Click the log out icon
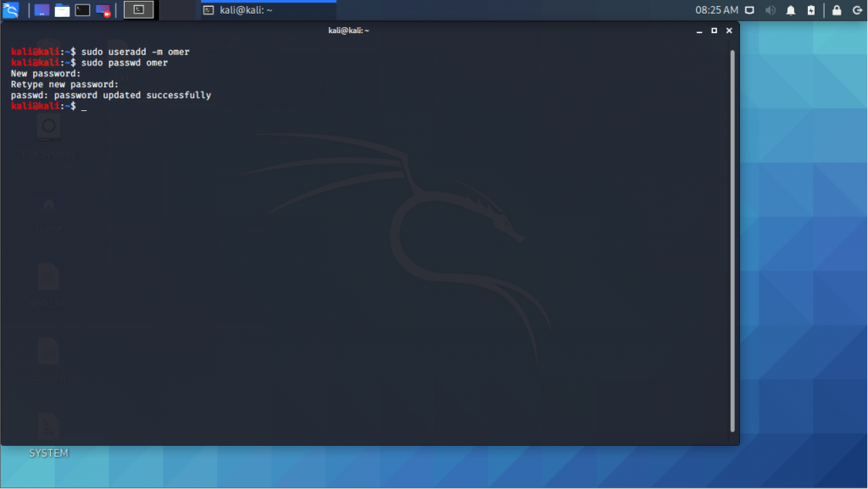Viewport: 868px width, 489px height. [857, 10]
